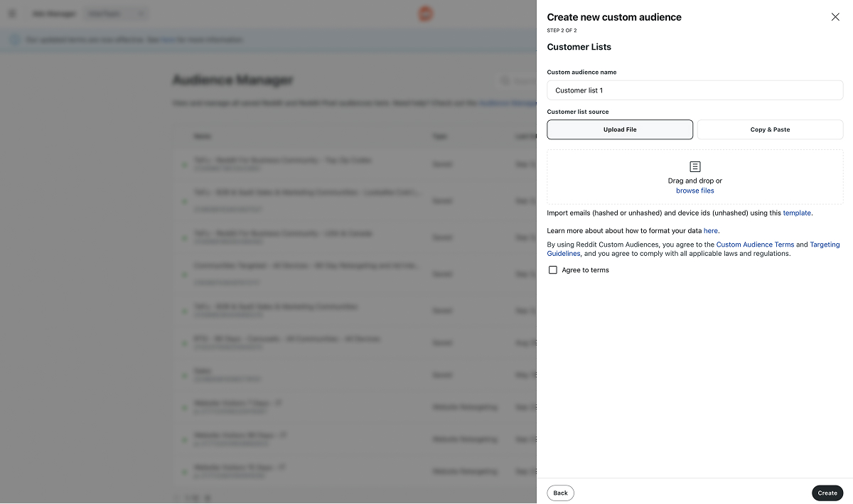Go Back to the previous step
Screen dimensions: 853x504
tap(560, 493)
